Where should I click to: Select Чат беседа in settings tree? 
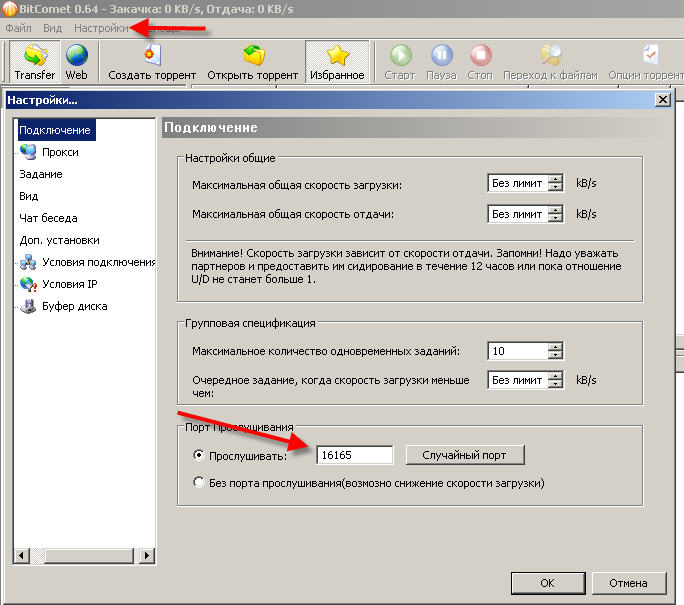[48, 218]
